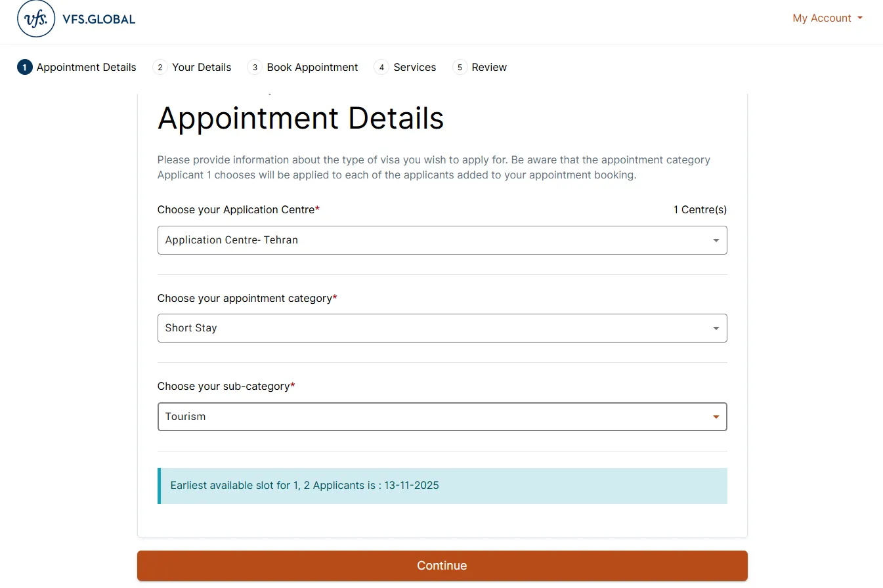
Task: Click the step 1 number circle
Action: (25, 68)
